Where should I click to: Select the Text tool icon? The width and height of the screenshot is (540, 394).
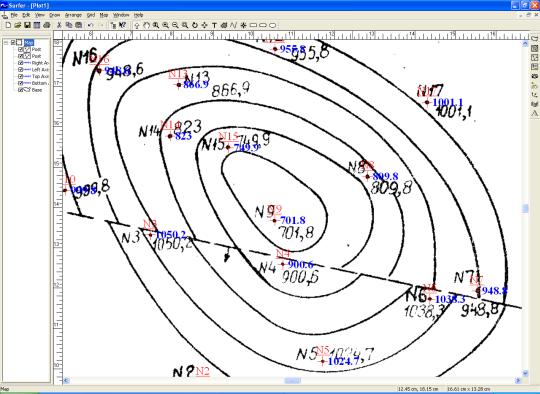coord(214,25)
